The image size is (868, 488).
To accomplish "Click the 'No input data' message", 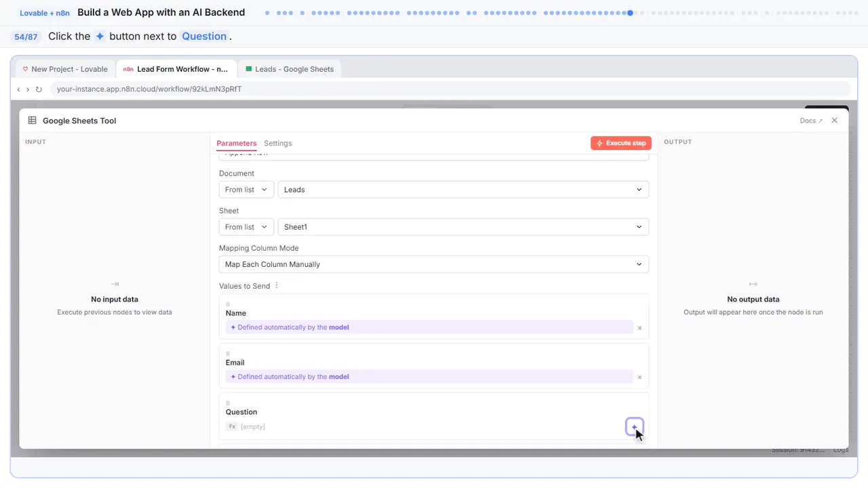I will [x=115, y=299].
